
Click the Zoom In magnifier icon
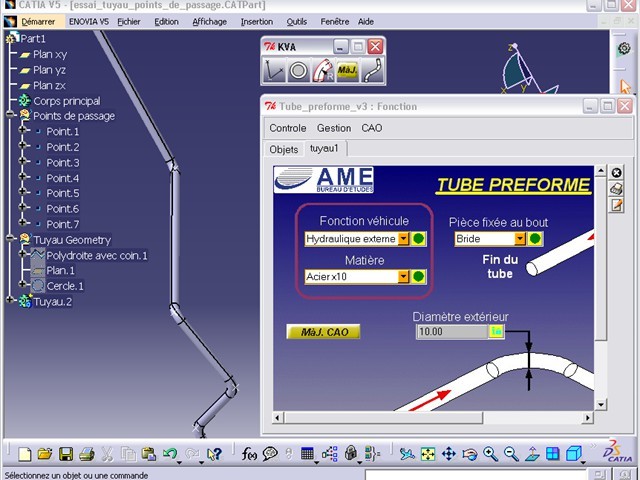pos(490,454)
